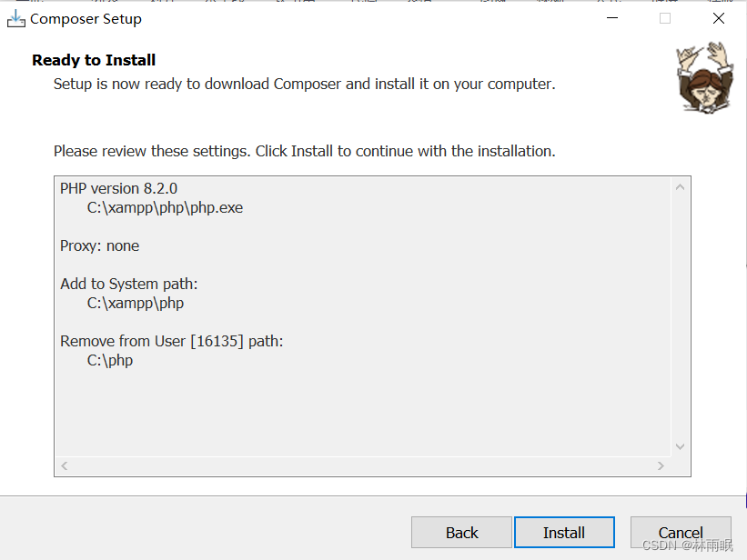The width and height of the screenshot is (747, 560).
Task: Click the scroll-left arrow below the settings
Action: [64, 465]
